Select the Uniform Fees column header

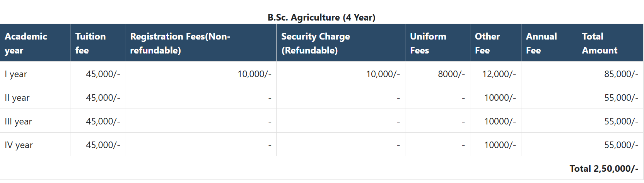click(x=428, y=43)
